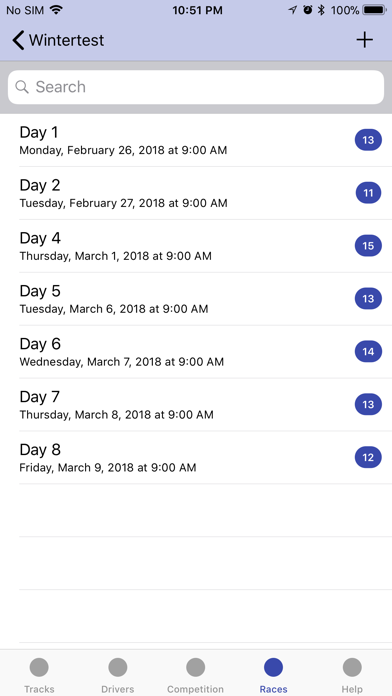392x696 pixels.
Task: Tap the plus icon to add a race
Action: point(364,40)
